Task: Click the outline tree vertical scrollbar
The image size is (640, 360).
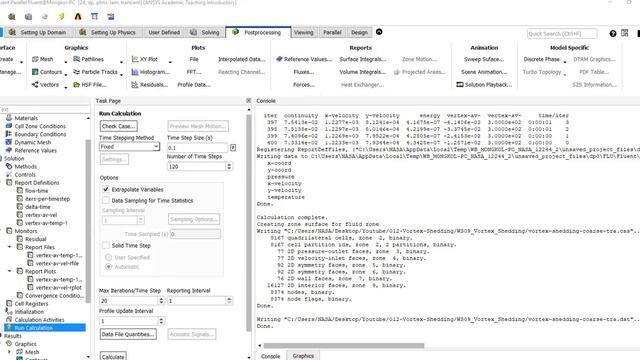Action: point(88,221)
